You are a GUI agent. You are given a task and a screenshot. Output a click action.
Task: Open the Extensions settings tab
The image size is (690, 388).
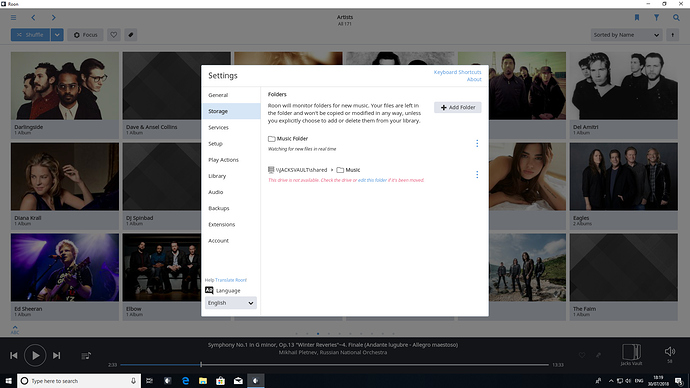coord(231,224)
